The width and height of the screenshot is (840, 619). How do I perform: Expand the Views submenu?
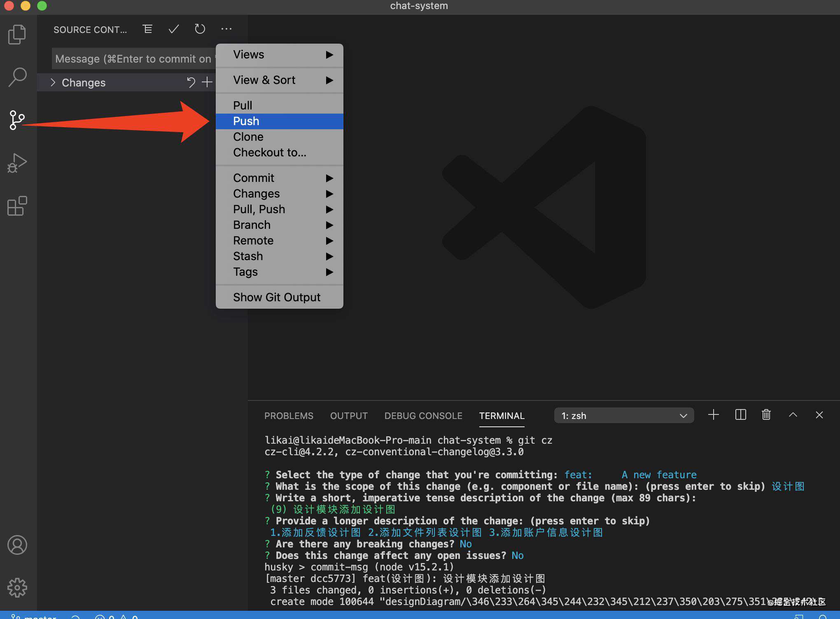[x=279, y=55]
